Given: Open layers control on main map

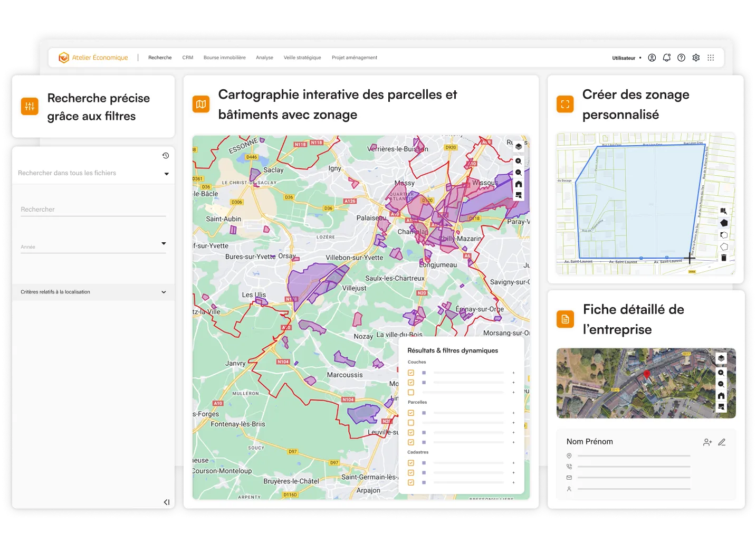Looking at the screenshot, I should pyautogui.click(x=519, y=147).
